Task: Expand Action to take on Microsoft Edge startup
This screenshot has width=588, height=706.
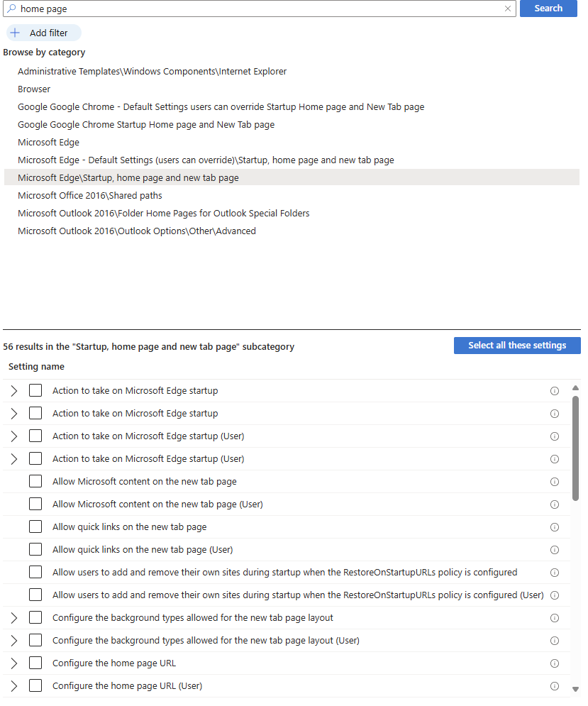Action: pyautogui.click(x=13, y=390)
